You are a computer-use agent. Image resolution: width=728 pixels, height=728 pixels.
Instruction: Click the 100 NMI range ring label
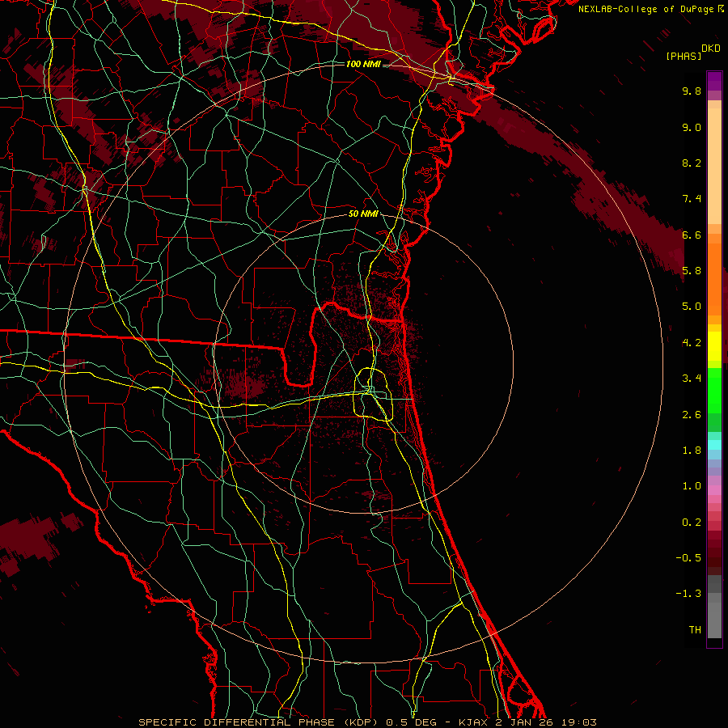pos(363,64)
